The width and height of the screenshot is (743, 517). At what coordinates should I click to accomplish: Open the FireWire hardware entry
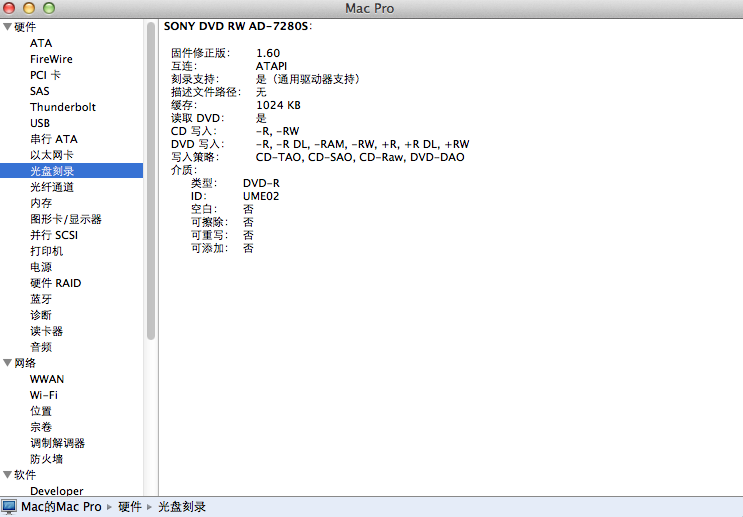(x=51, y=59)
